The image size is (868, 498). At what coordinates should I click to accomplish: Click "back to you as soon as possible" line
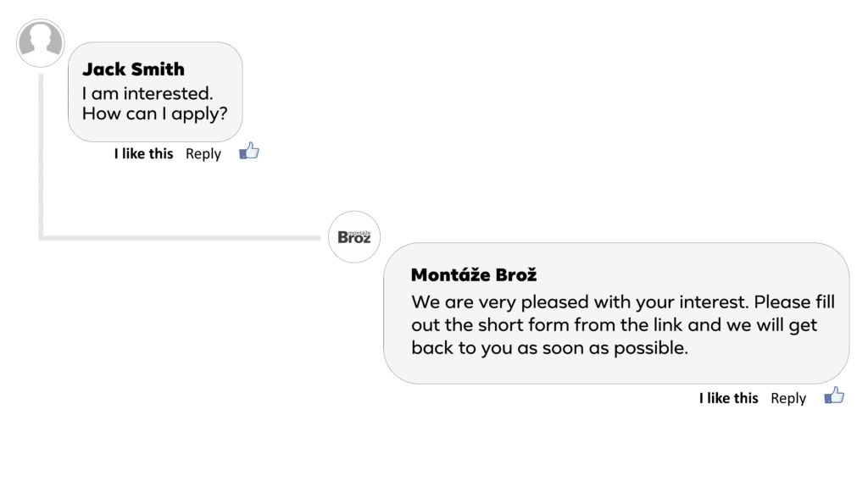coord(549,348)
